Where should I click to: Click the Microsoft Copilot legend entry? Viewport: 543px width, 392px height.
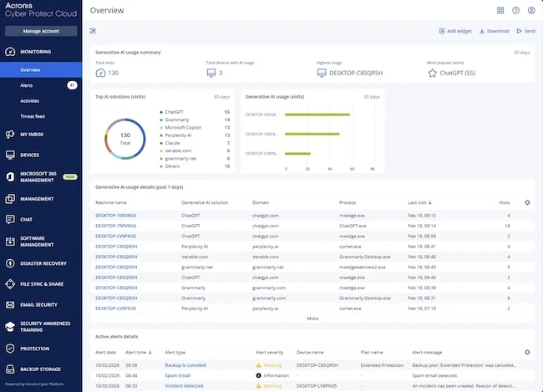(183, 128)
